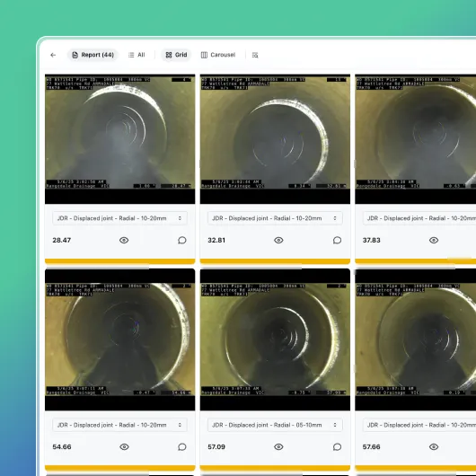Viewport: 476px width, 476px height.
Task: Open comment bubble on card 28.47
Action: tap(181, 240)
